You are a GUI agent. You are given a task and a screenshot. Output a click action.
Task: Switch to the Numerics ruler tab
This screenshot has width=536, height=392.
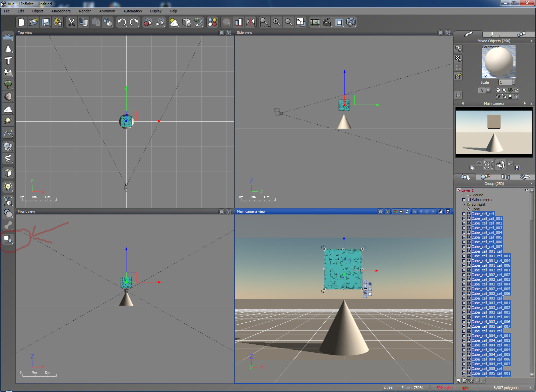[495, 34]
